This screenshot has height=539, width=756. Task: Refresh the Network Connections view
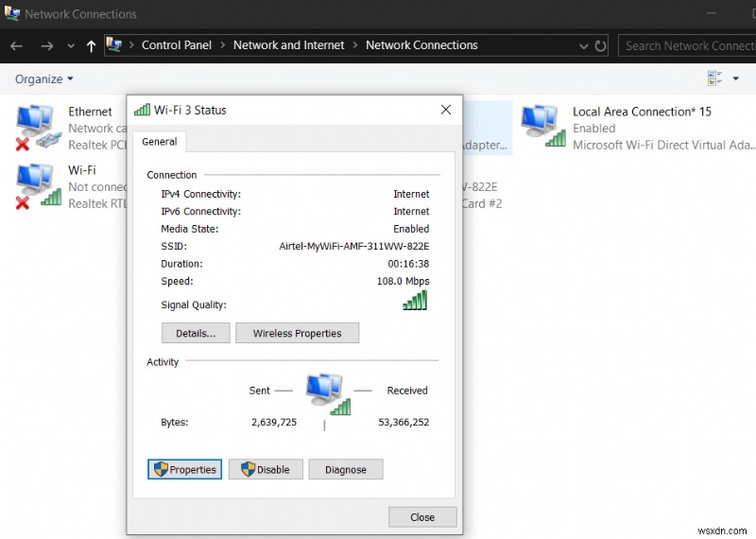click(x=600, y=45)
